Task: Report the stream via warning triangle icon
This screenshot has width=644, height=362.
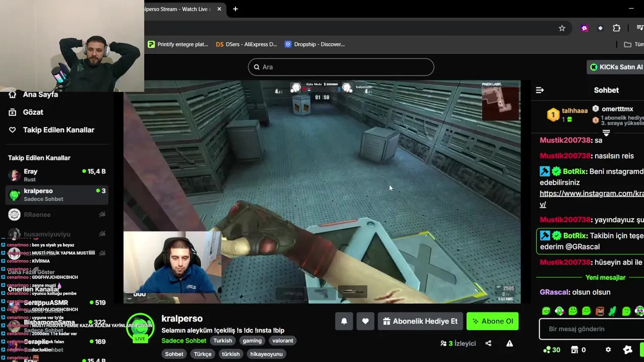Action: pos(510,343)
